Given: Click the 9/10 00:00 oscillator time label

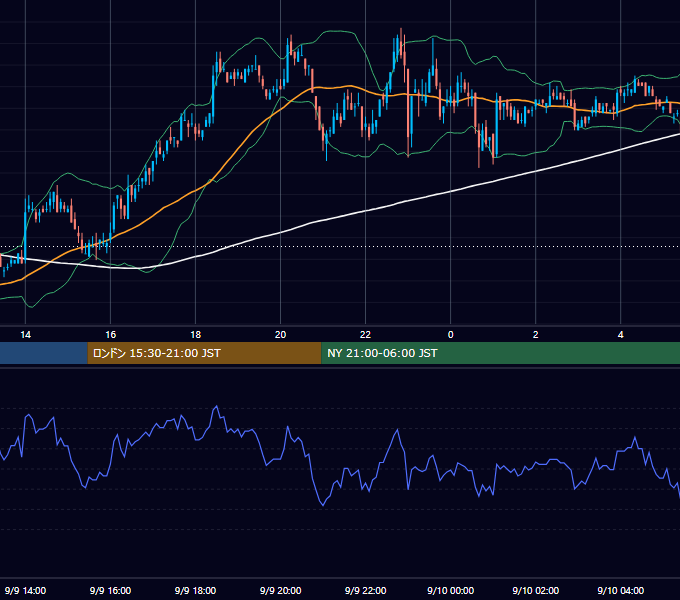Looking at the screenshot, I should click(451, 590).
